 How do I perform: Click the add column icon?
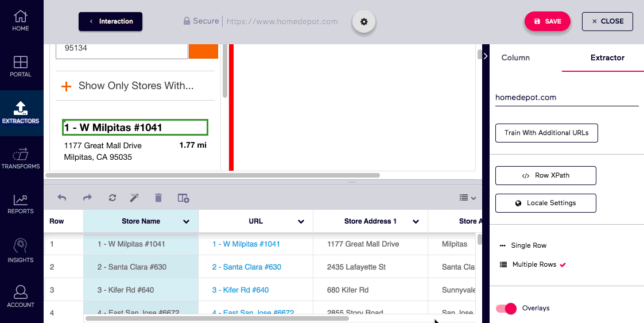183,198
